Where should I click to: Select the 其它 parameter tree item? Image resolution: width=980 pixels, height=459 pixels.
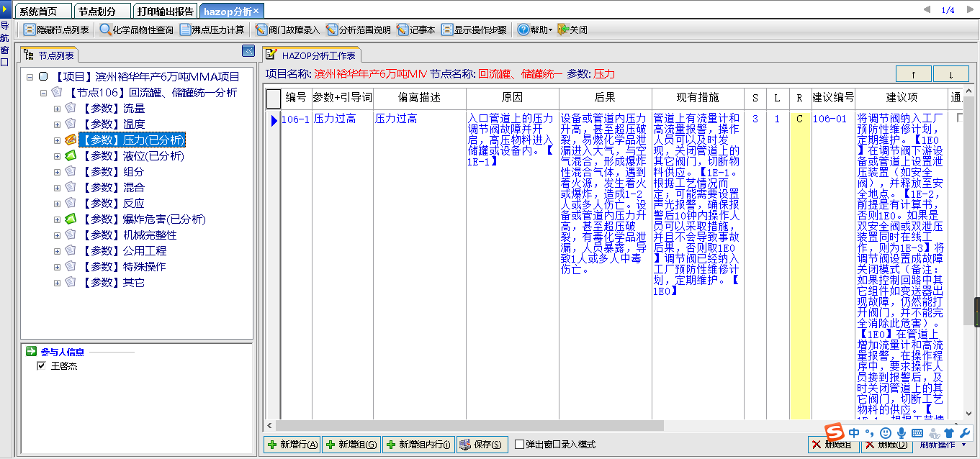coord(112,282)
